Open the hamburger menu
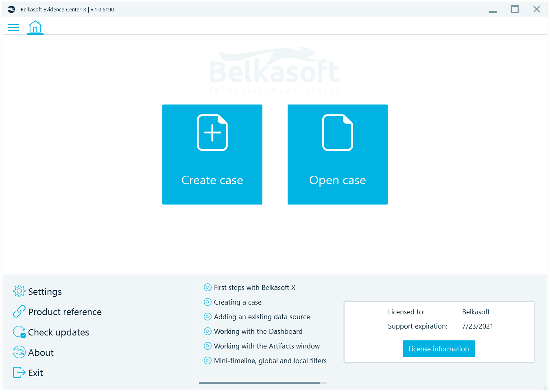Image resolution: width=550 pixels, height=392 pixels. coord(13,27)
